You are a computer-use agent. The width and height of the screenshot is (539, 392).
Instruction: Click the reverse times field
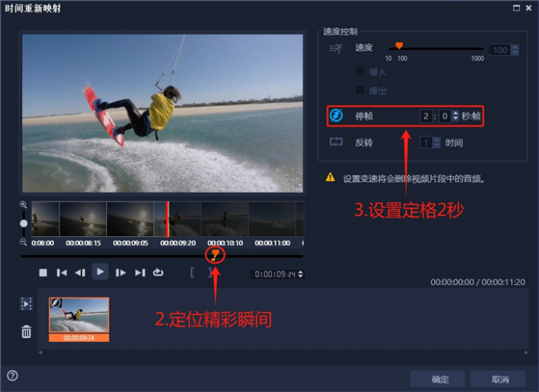tap(426, 143)
